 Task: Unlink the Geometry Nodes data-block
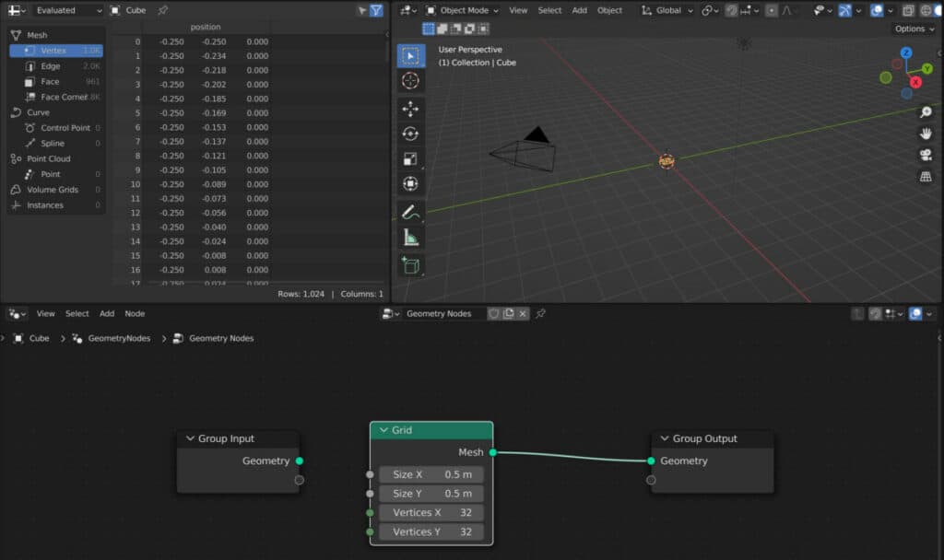[523, 313]
